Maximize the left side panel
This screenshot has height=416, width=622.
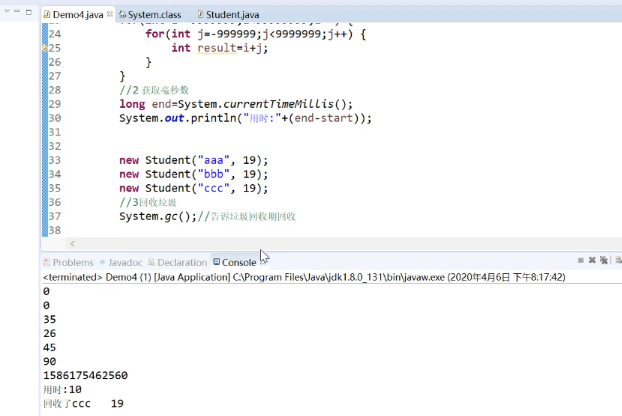point(29,12)
